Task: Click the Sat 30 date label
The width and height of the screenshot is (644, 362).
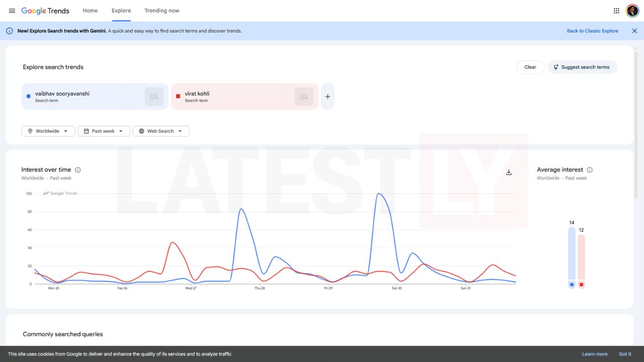Action: tap(397, 288)
